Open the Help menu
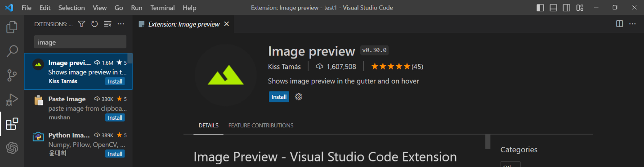644x167 pixels. tap(190, 8)
